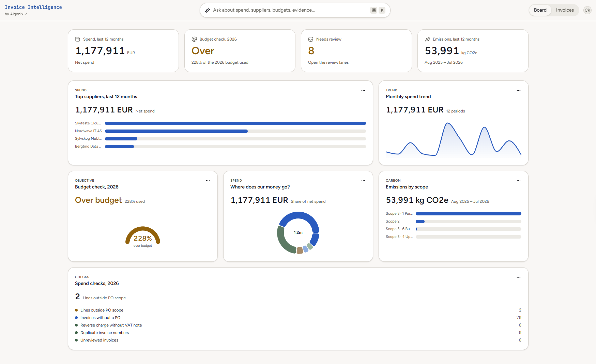
Task: Click the command K keyboard shortcut hint
Action: [378, 10]
